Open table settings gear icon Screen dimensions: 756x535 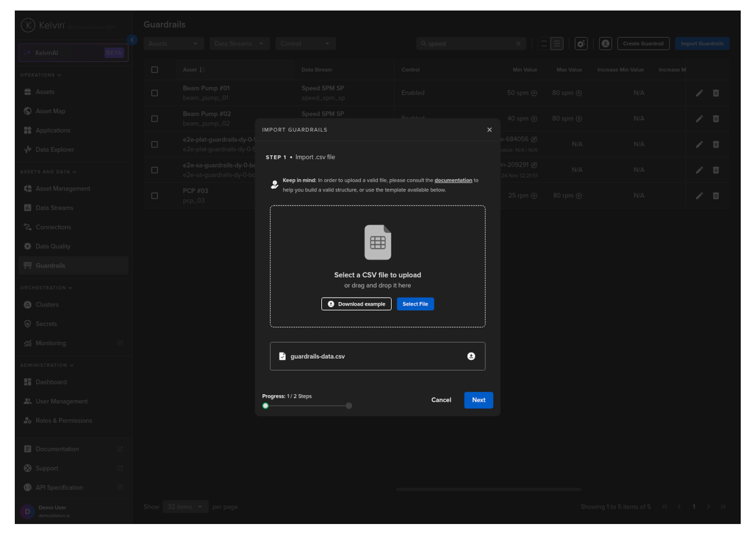click(x=581, y=44)
